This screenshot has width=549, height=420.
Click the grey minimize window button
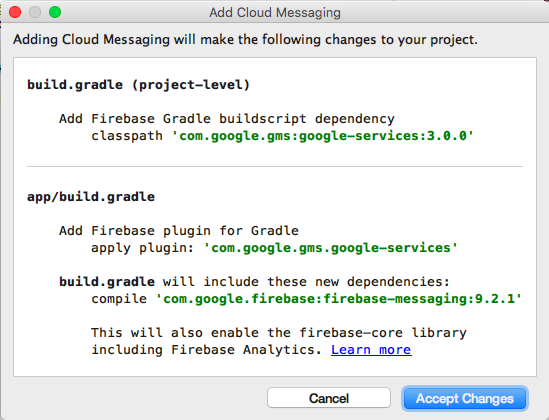tap(35, 12)
